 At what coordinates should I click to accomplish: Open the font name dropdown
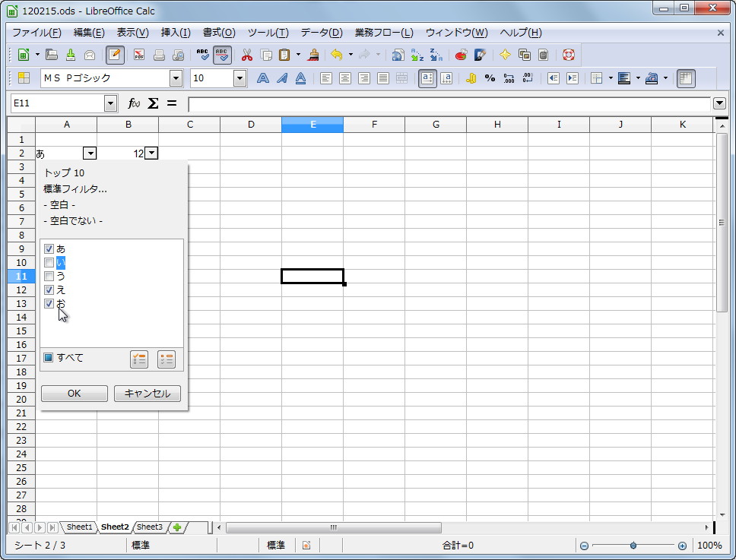click(176, 78)
